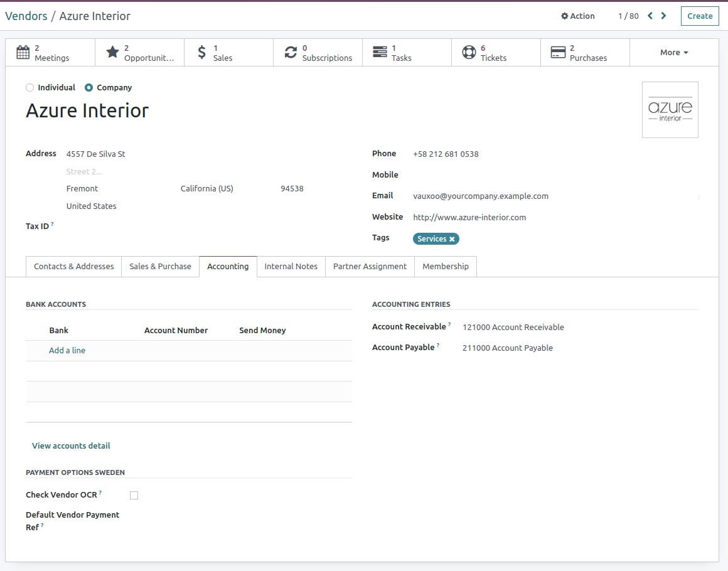Click the Subscriptions refresh icon
The image size is (728, 571).
291,52
